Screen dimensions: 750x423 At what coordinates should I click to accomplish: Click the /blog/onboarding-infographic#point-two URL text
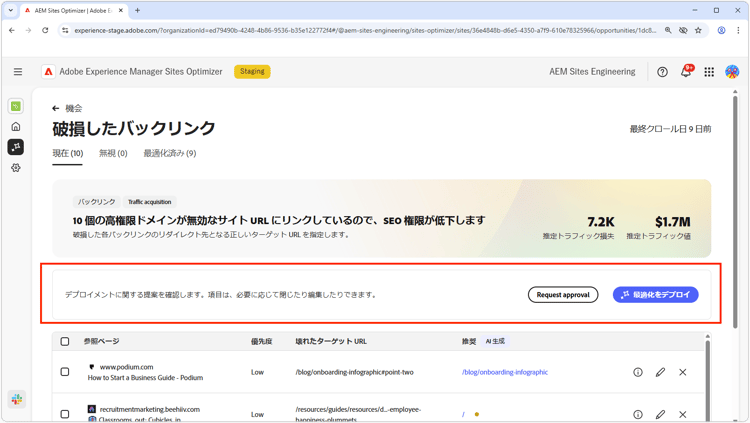pos(354,372)
